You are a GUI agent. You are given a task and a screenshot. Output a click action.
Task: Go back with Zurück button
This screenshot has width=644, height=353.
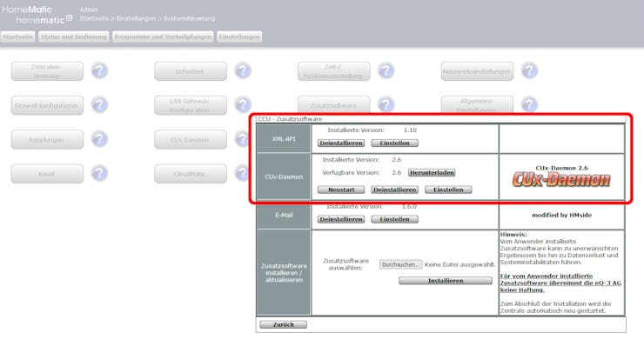point(284,324)
